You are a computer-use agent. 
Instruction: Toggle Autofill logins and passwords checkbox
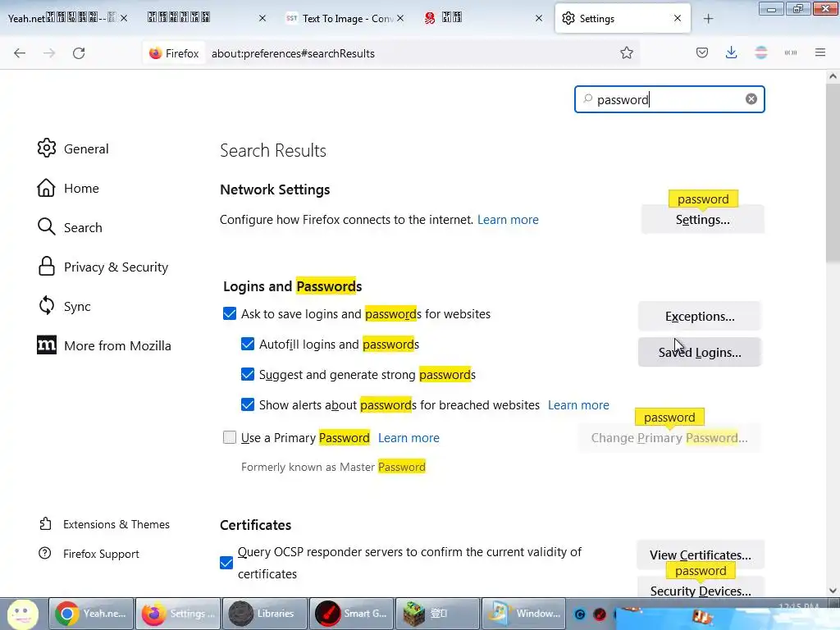click(248, 344)
